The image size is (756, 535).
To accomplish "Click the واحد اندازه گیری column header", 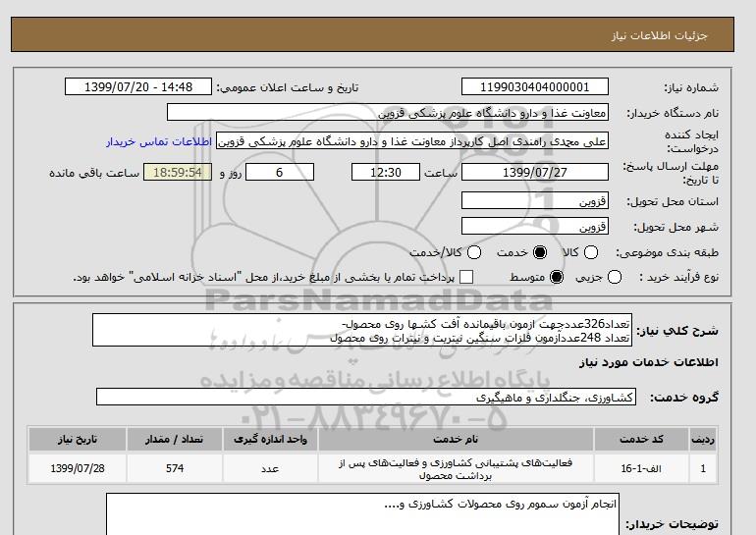I will 270,439.
